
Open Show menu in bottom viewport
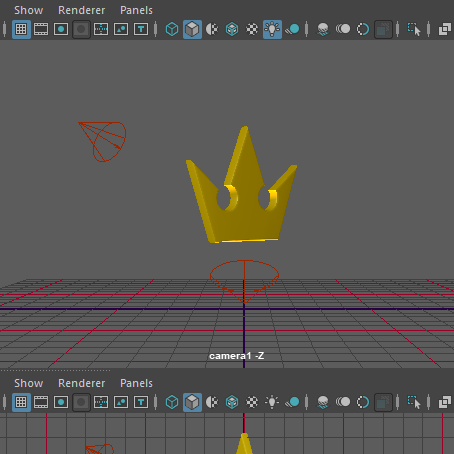(x=29, y=383)
